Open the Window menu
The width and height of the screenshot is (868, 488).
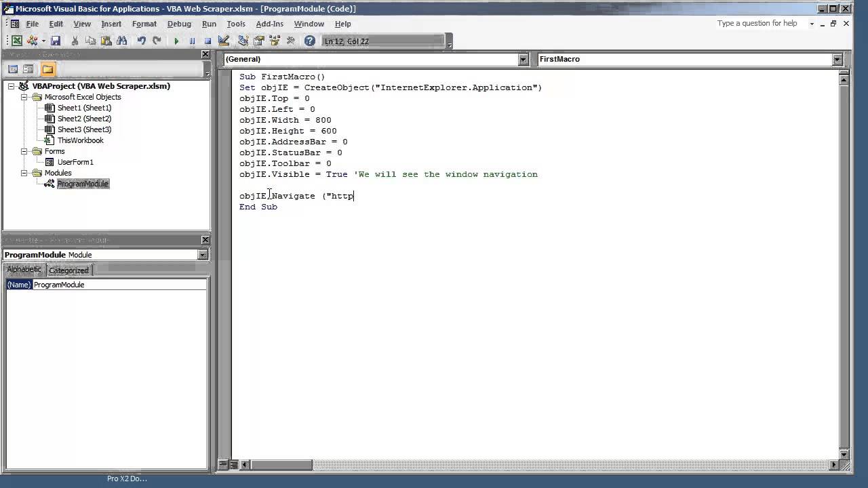coord(309,24)
